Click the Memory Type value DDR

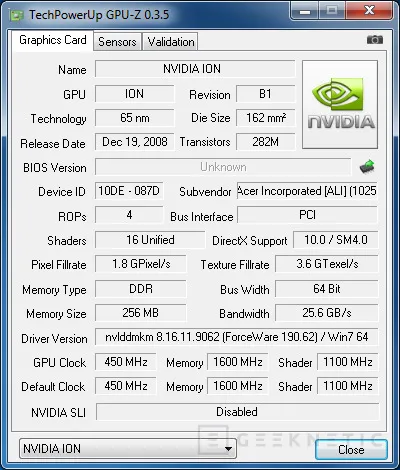141,289
